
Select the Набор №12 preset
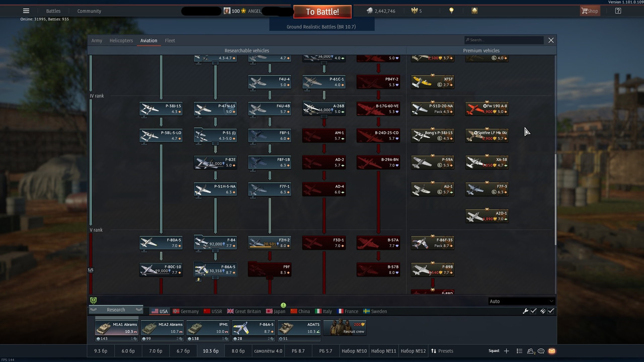click(414, 351)
